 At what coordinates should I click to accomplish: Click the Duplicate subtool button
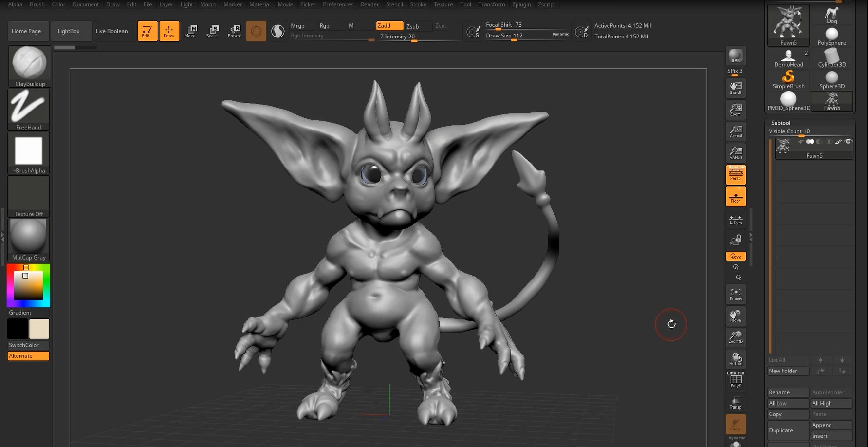(788, 430)
